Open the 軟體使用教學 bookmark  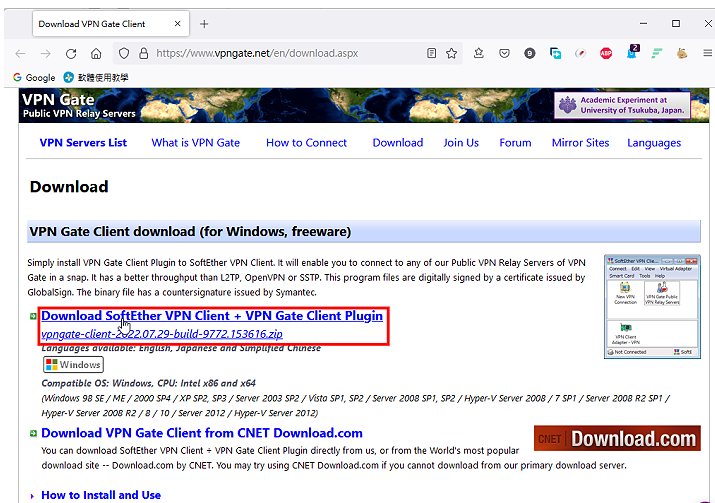pyautogui.click(x=96, y=78)
